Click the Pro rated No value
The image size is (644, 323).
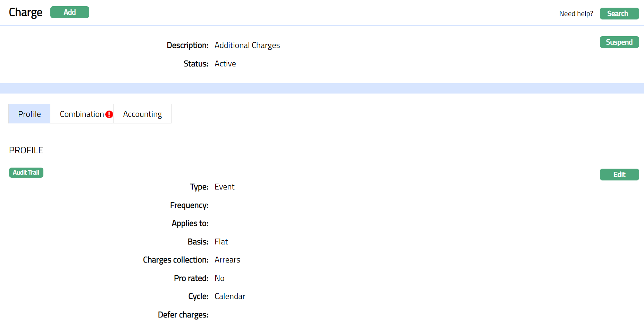219,278
